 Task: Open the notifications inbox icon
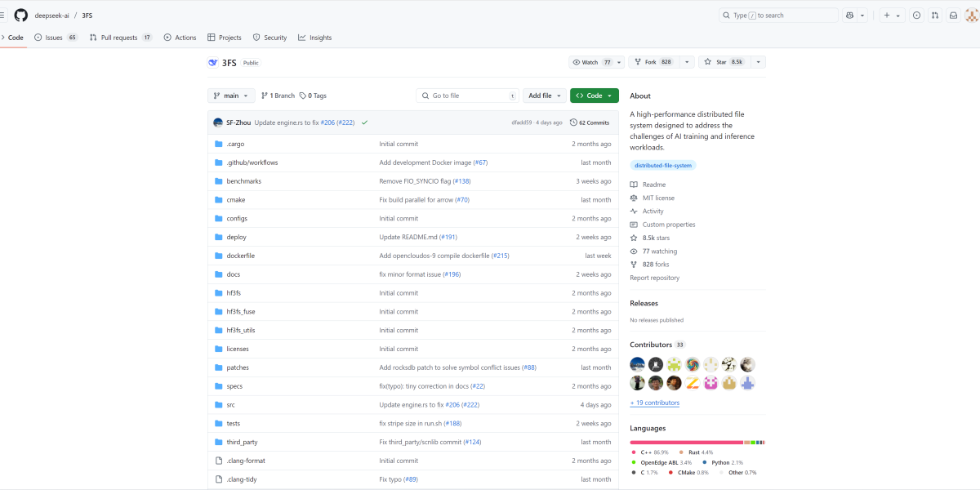click(x=952, y=15)
